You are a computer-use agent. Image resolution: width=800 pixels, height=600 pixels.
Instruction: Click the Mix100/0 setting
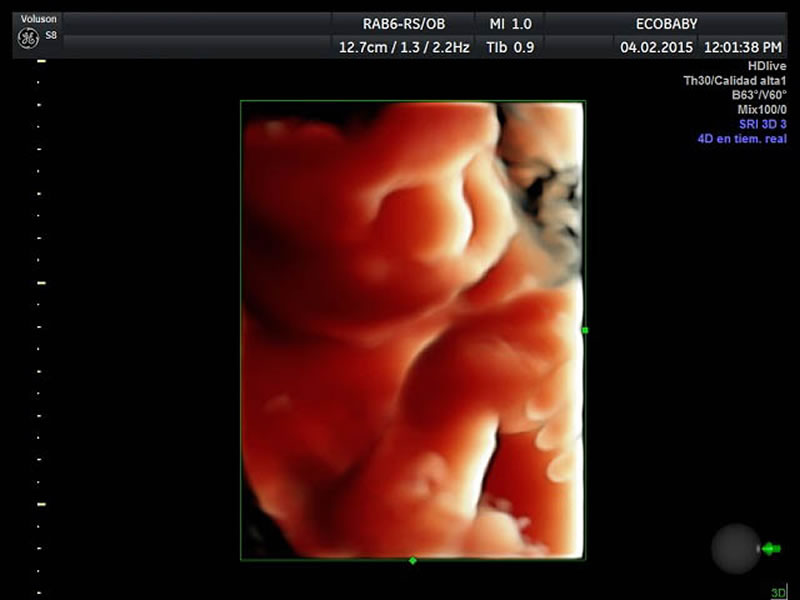click(x=761, y=110)
